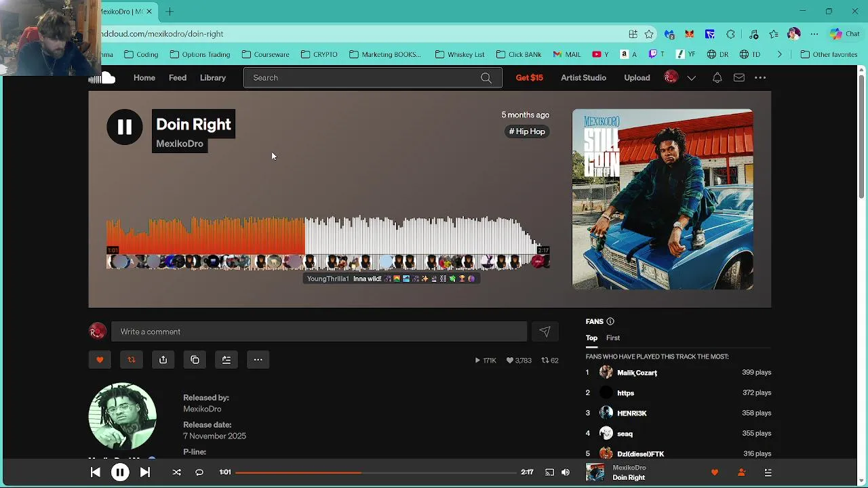The width and height of the screenshot is (868, 488).
Task: Open the Hip Hop tag
Action: point(528,131)
